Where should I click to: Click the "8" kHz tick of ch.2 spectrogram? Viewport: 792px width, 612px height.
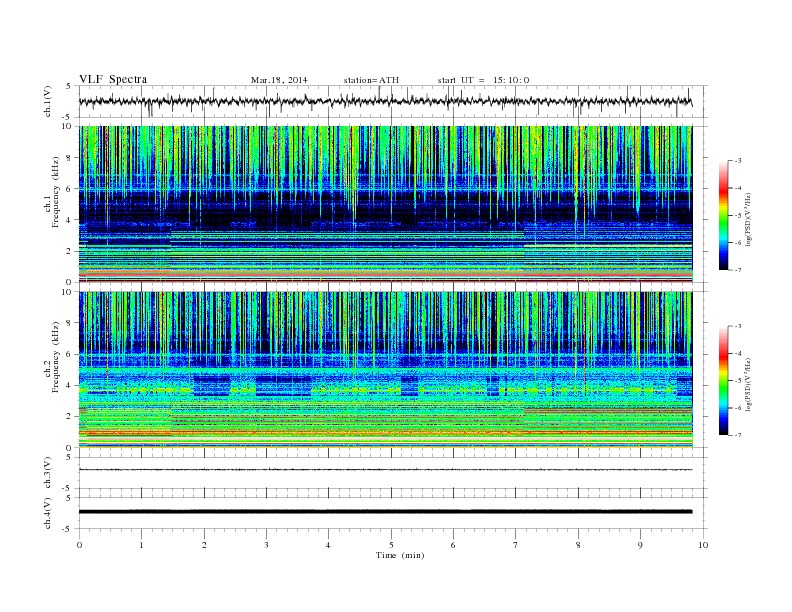[70, 323]
